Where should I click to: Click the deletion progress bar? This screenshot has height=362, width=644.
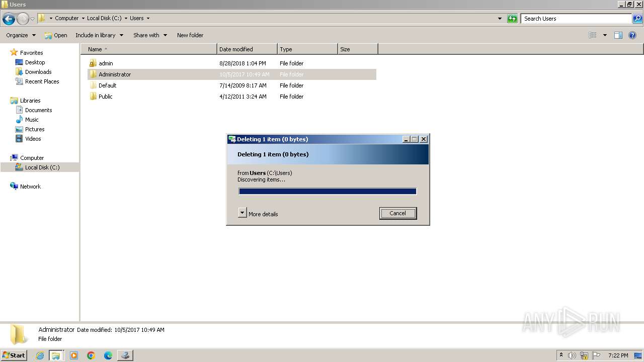coord(328,191)
